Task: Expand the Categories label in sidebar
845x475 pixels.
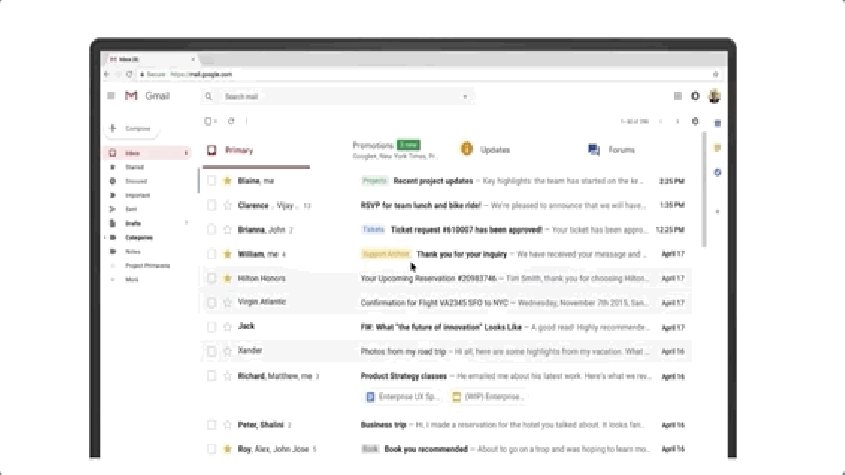Action: 106,237
